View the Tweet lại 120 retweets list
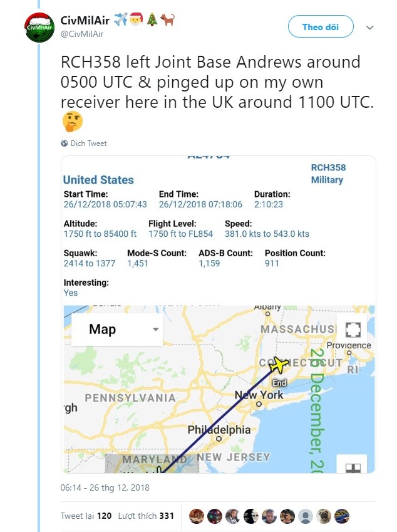This screenshot has width=397, height=532. [x=86, y=516]
